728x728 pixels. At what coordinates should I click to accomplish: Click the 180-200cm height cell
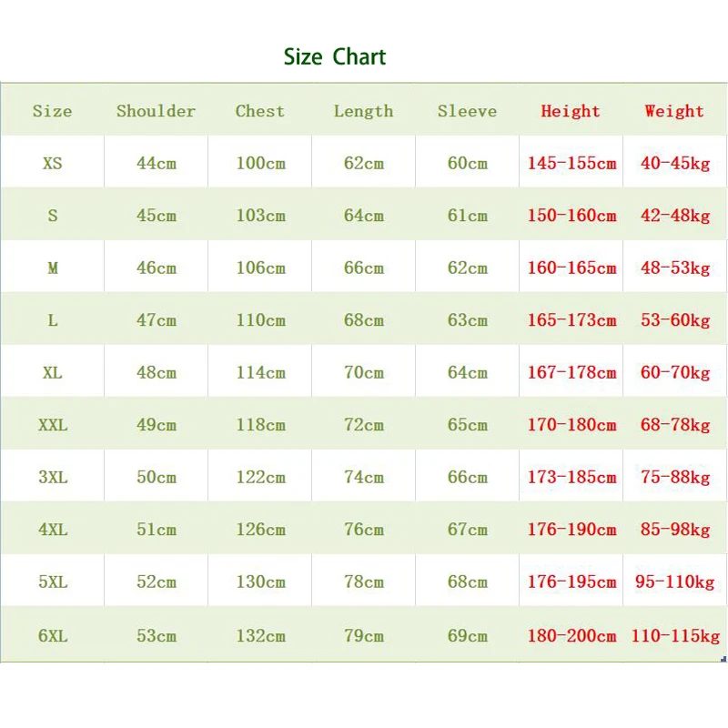(571, 636)
